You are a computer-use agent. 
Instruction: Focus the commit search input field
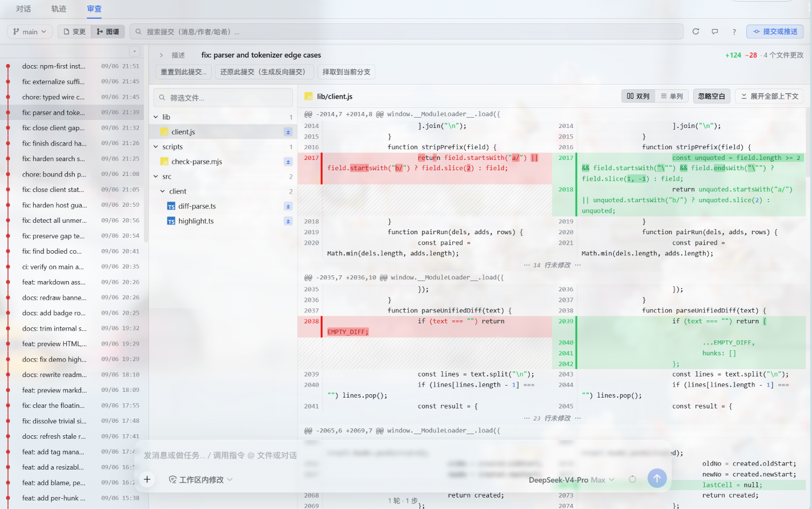[407, 31]
